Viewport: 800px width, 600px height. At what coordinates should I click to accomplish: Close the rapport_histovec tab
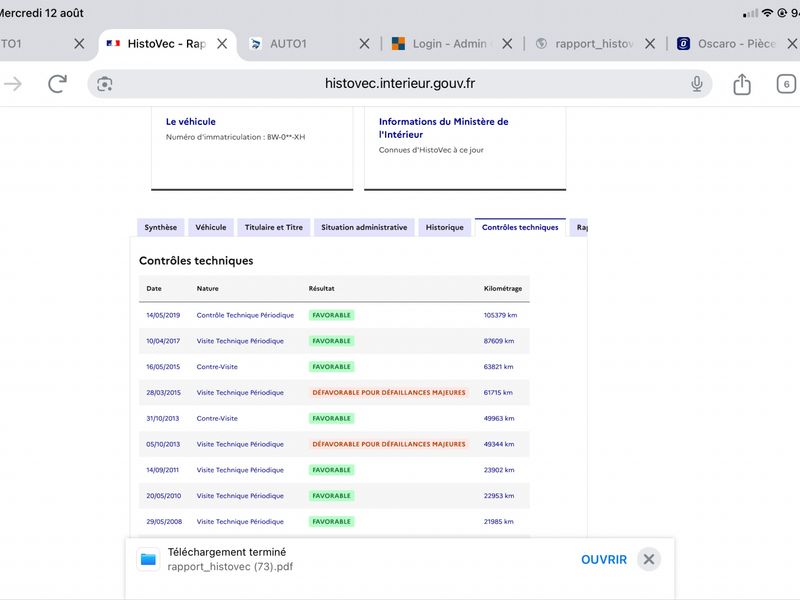coord(650,44)
